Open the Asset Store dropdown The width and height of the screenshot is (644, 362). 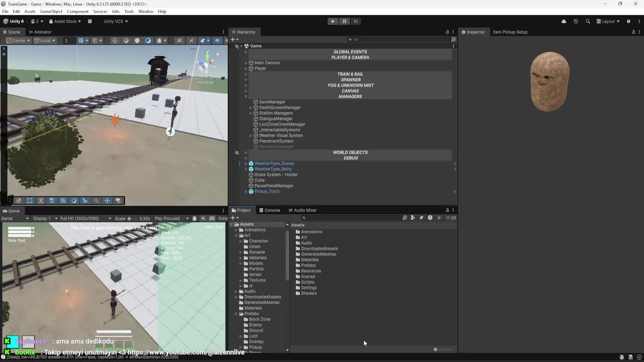pos(65,21)
